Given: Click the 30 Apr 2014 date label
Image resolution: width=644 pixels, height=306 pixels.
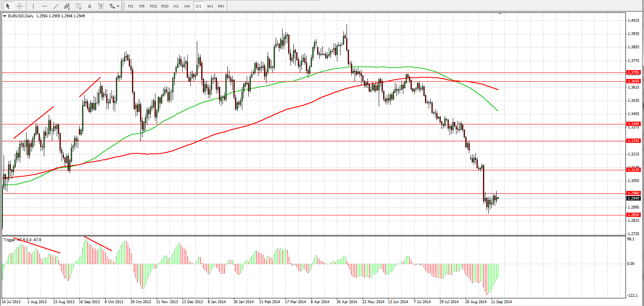Looking at the screenshot, I should coord(347,302).
